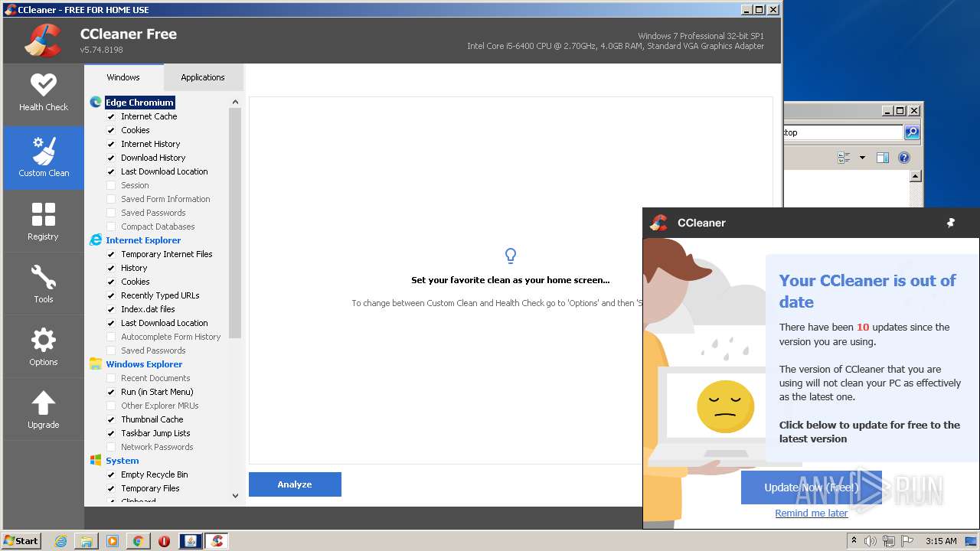Enable Recent Documents checkbox
980x551 pixels.
(111, 378)
